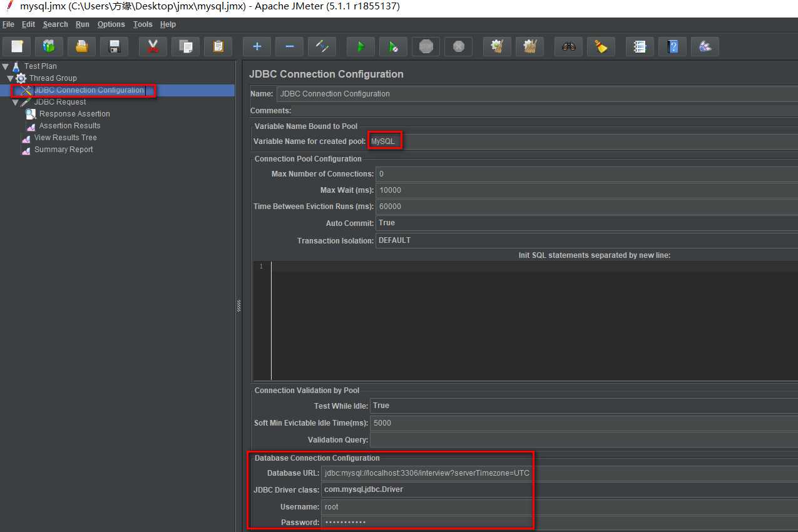Select Thread Group in the tree
Image resolution: width=798 pixels, height=532 pixels.
tap(53, 78)
